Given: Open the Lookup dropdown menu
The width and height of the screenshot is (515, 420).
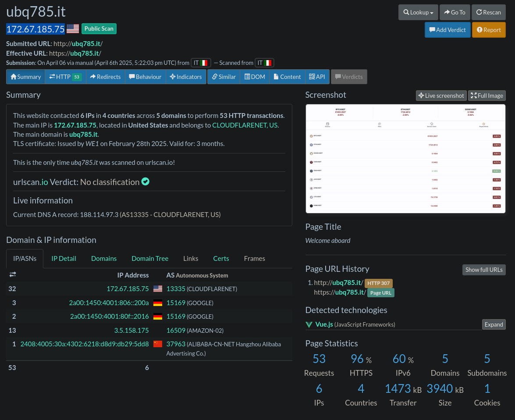Looking at the screenshot, I should click(418, 12).
